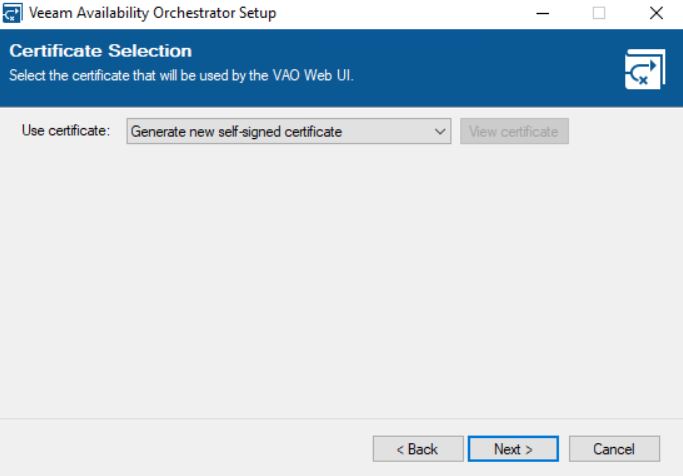Click the Orchestrator logo in blue header

(645, 69)
